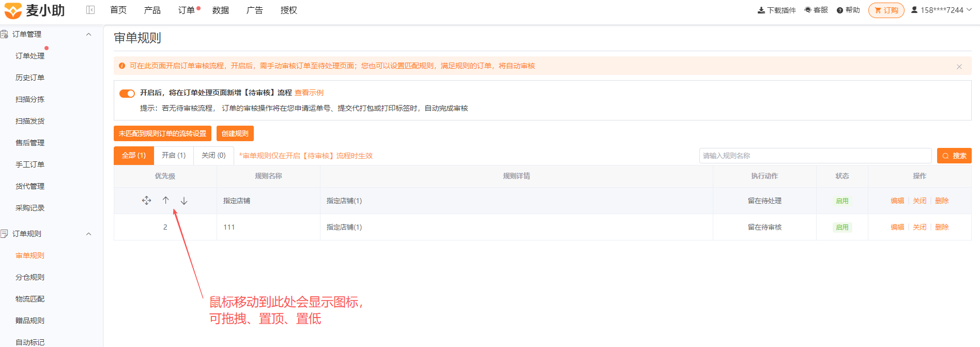Click the drag-move icon in the 指定店铺 row

tap(147, 201)
